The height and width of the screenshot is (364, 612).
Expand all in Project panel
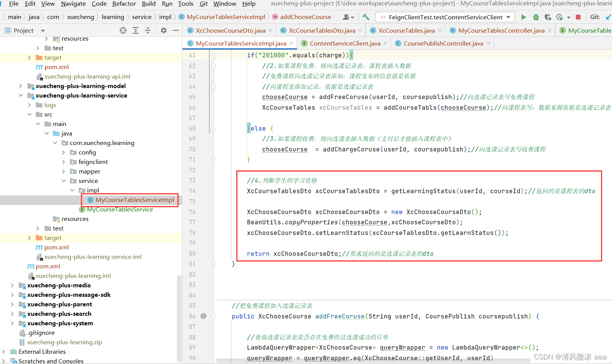click(x=136, y=30)
